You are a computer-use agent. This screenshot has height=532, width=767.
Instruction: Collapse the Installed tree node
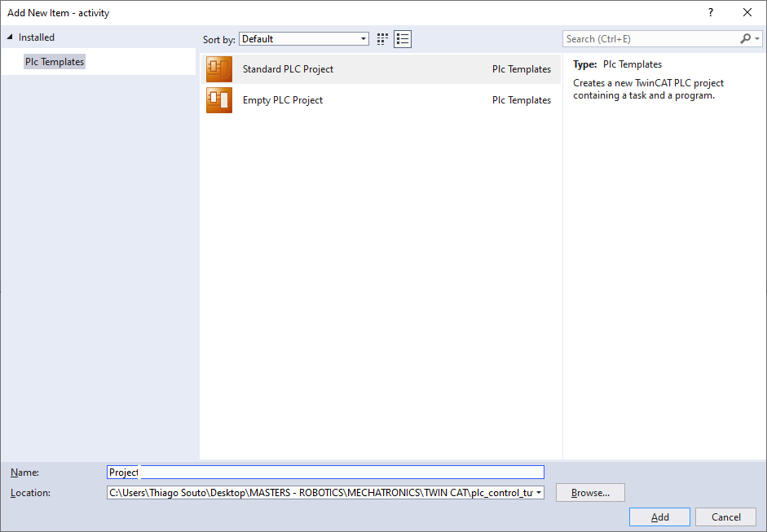click(x=10, y=37)
